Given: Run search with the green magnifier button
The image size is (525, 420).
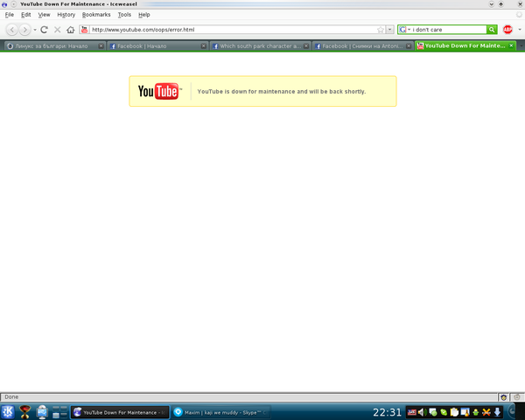Looking at the screenshot, I should point(492,30).
